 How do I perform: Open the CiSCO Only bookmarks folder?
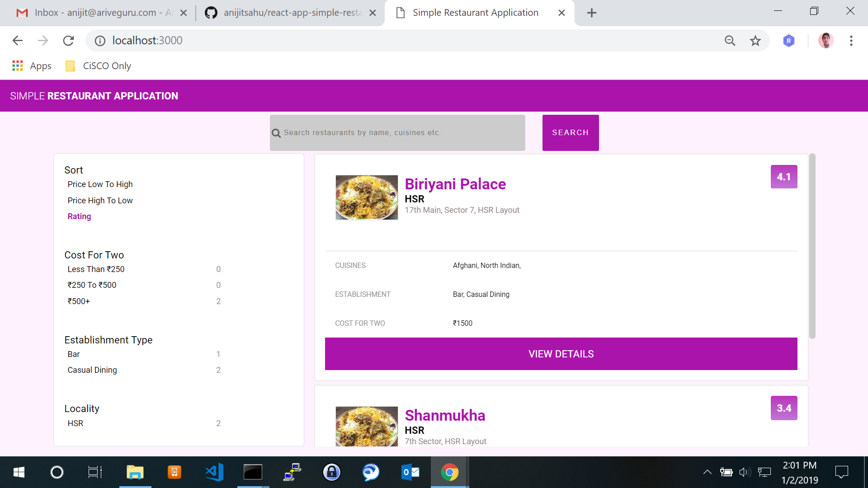[x=99, y=66]
